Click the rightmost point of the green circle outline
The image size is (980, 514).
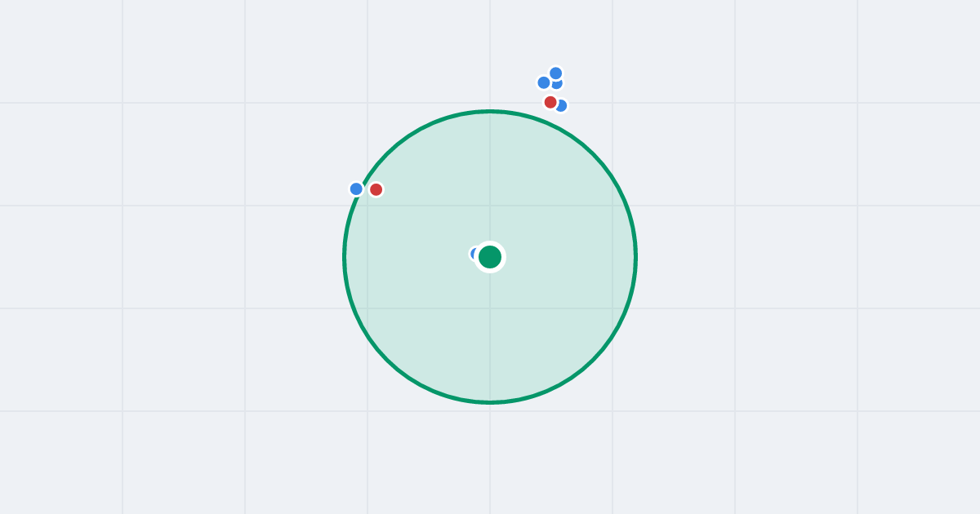[x=635, y=257]
